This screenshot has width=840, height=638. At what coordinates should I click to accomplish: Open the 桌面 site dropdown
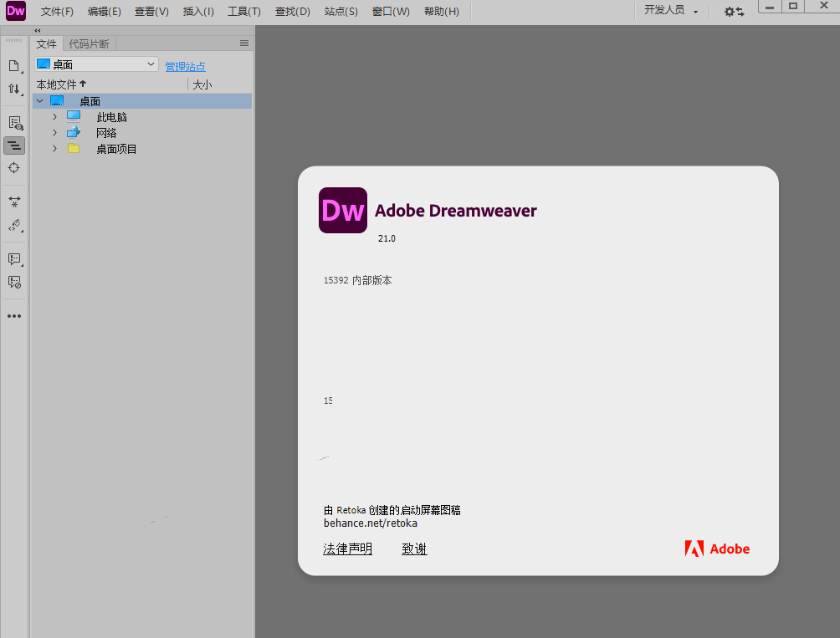(96, 64)
